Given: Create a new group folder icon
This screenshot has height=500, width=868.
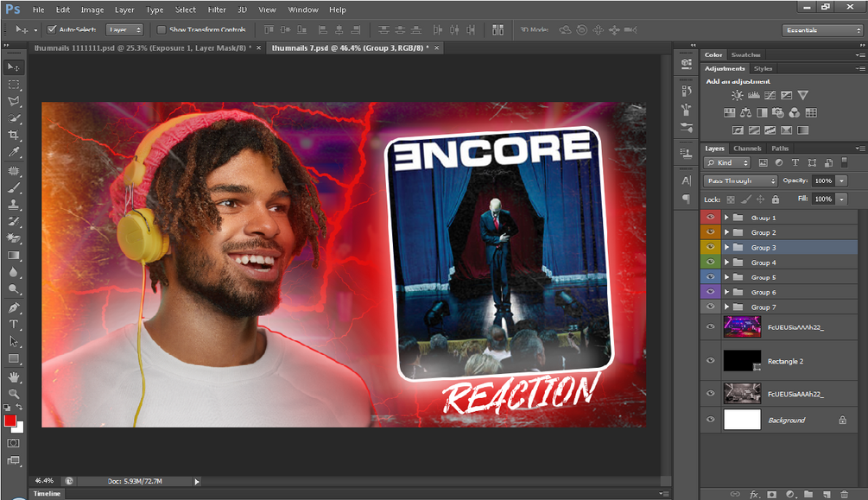Looking at the screenshot, I should click(x=808, y=494).
